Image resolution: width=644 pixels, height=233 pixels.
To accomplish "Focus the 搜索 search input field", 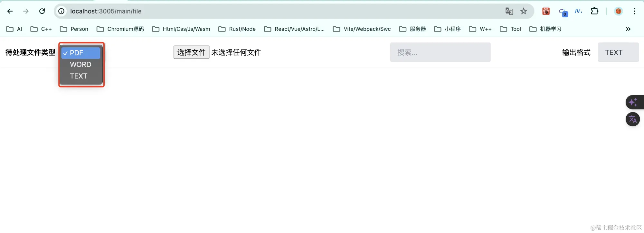I will click(440, 52).
